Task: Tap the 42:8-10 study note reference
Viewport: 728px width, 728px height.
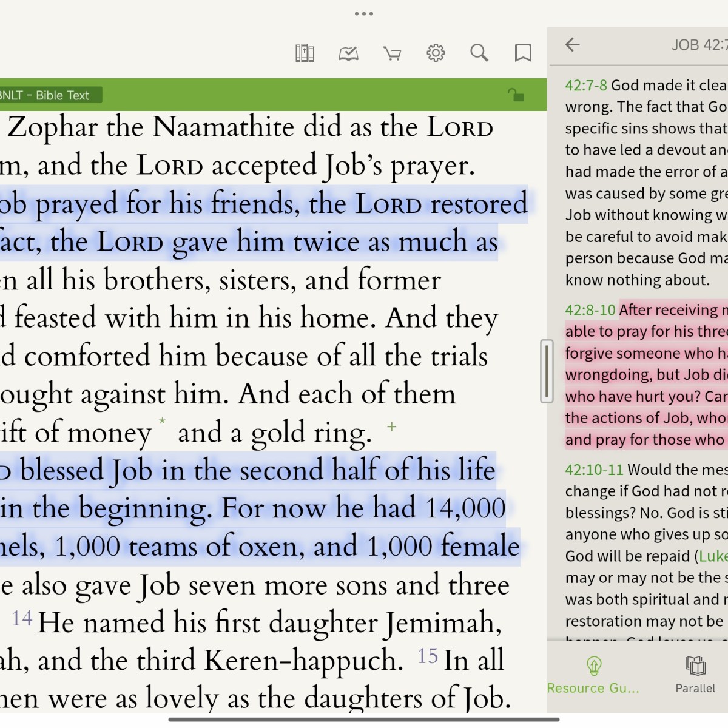Action: coord(590,310)
